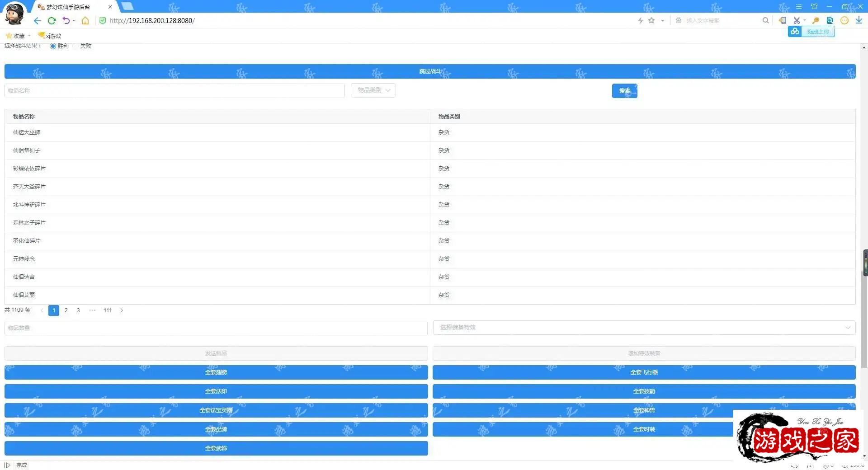Viewport: 868px width, 470px height.
Task: Open the xj游戏 bookmark
Action: pos(50,36)
